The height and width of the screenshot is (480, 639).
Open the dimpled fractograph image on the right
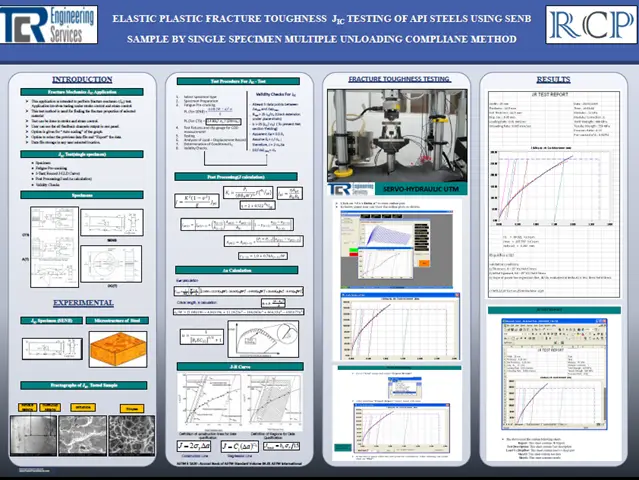[x=132, y=435]
